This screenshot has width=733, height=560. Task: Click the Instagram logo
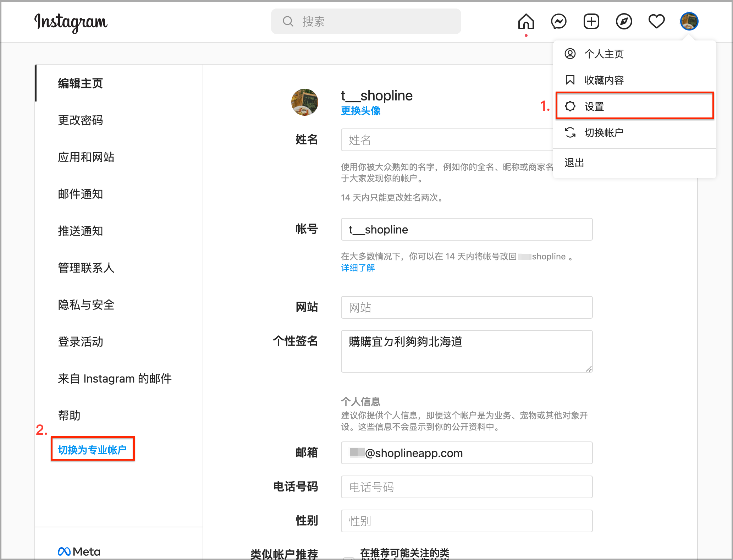click(x=71, y=22)
